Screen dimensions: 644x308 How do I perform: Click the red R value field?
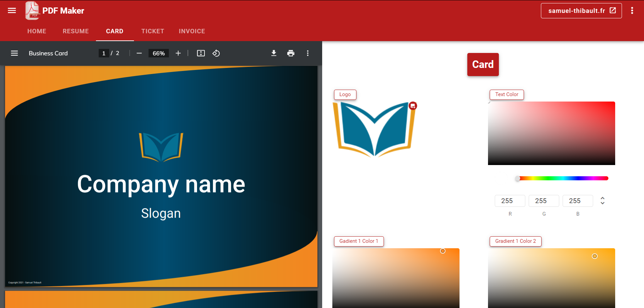510,201
